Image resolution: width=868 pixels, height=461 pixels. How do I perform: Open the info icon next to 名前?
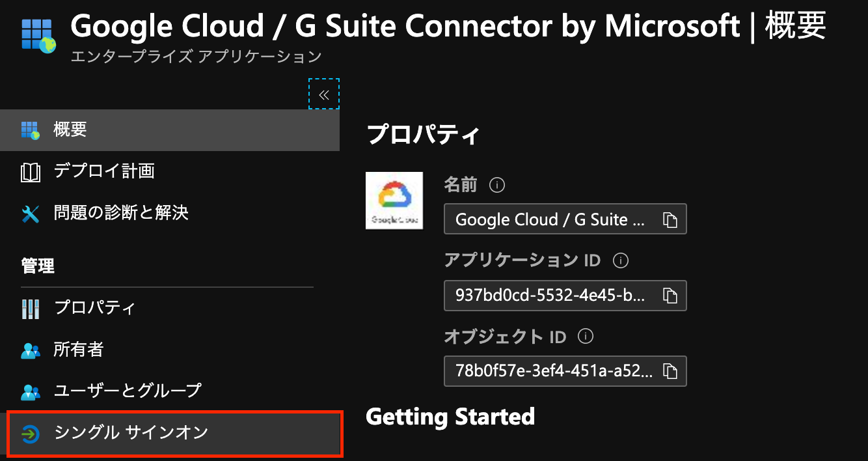tap(496, 185)
